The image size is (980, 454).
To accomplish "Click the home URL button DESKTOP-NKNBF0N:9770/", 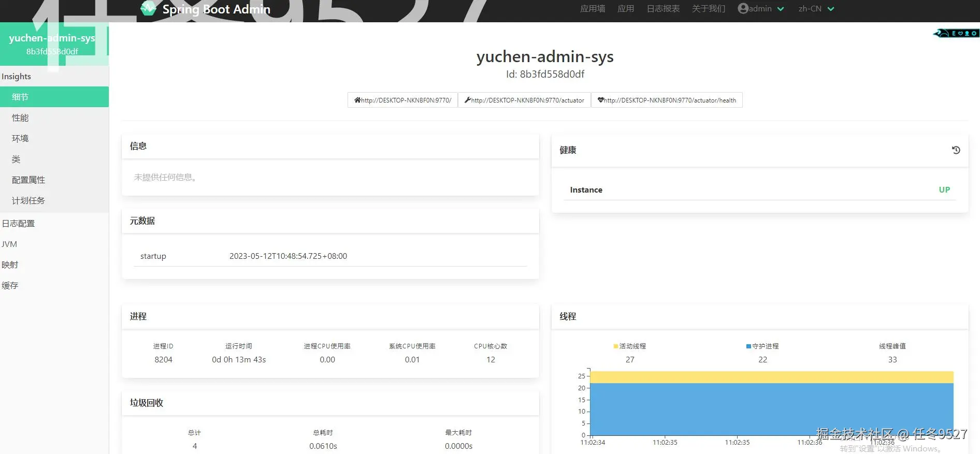I will (402, 100).
